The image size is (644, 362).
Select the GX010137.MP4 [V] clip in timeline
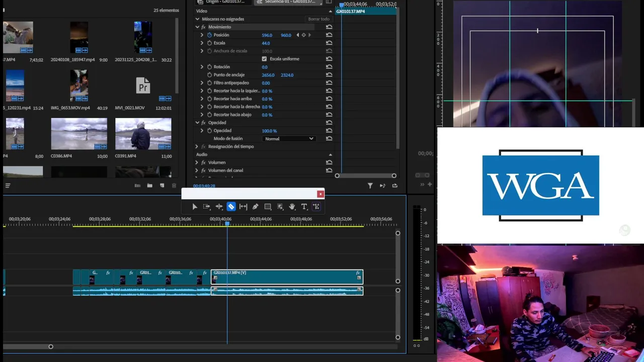[287, 277]
